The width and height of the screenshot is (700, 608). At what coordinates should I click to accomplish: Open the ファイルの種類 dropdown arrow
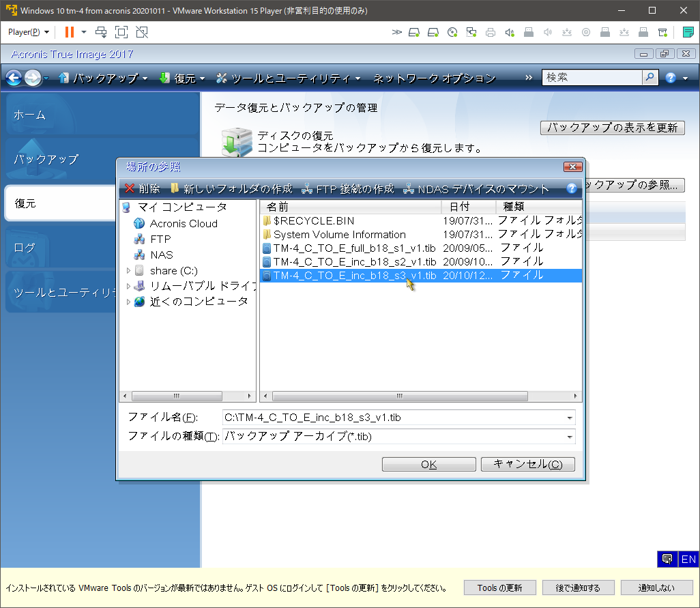(x=570, y=437)
